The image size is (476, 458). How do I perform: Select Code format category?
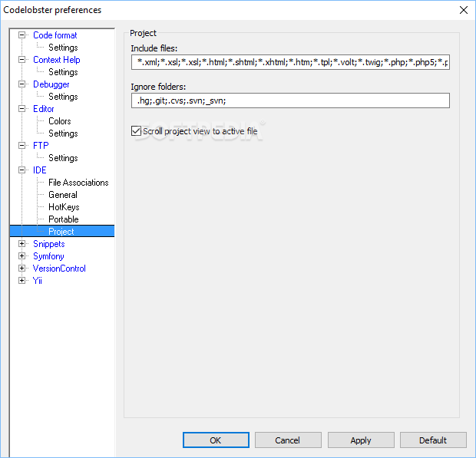55,35
